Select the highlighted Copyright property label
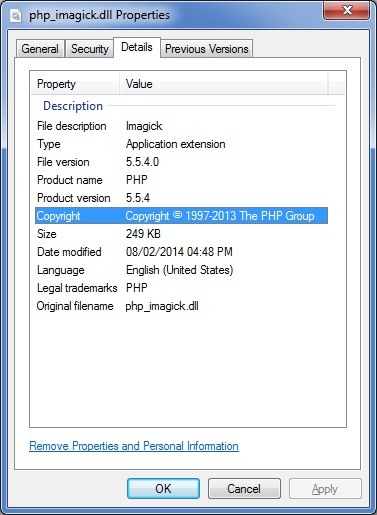This screenshot has width=377, height=515. point(59,216)
